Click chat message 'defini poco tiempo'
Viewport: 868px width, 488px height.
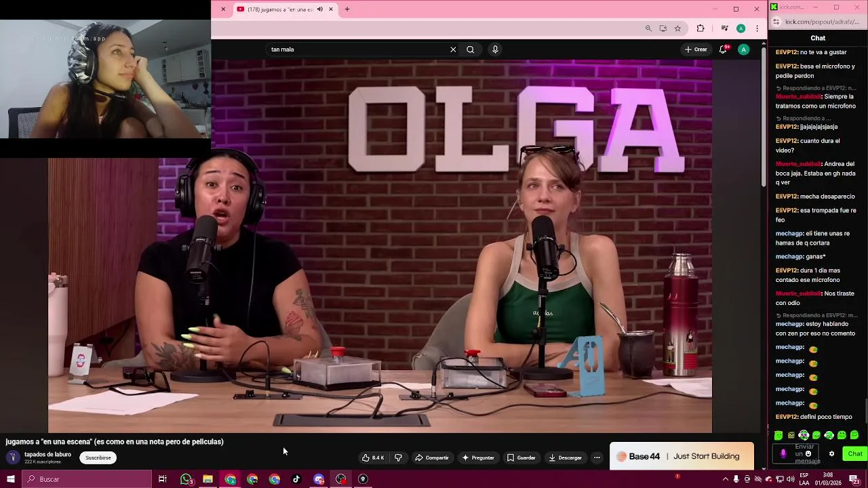coord(826,417)
